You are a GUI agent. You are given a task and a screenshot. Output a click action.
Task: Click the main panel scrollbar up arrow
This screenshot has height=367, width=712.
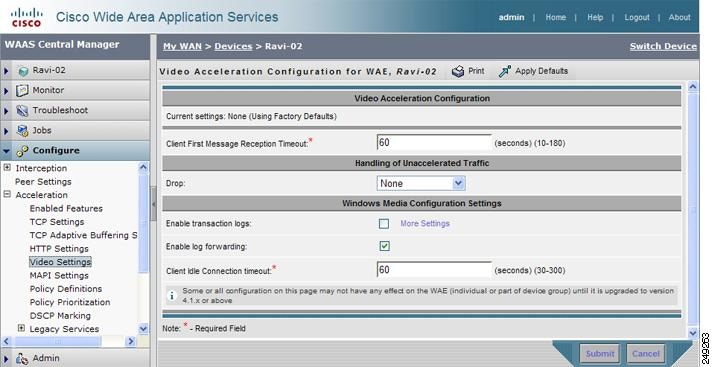click(x=693, y=87)
